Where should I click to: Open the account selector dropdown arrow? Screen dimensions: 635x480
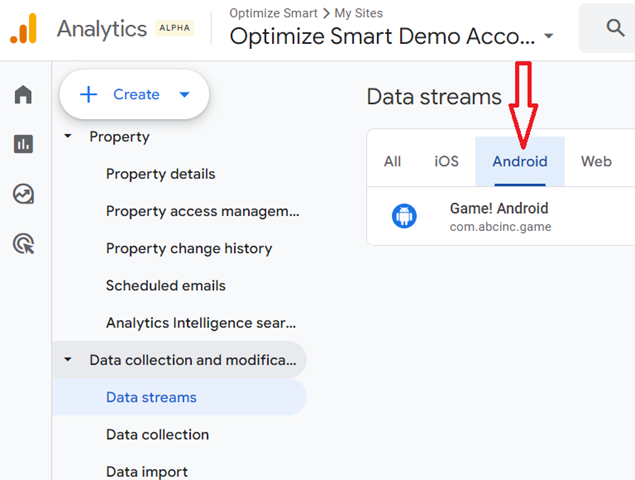click(x=549, y=36)
